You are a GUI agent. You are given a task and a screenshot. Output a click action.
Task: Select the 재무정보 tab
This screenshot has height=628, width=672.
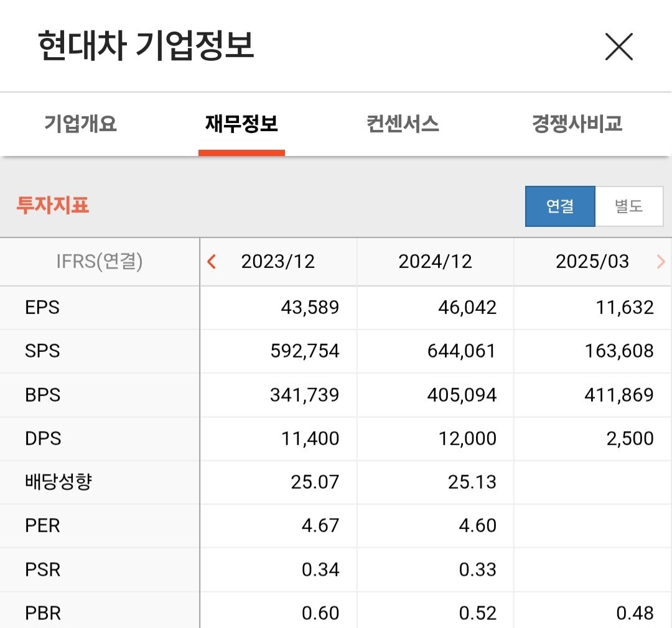(x=241, y=123)
